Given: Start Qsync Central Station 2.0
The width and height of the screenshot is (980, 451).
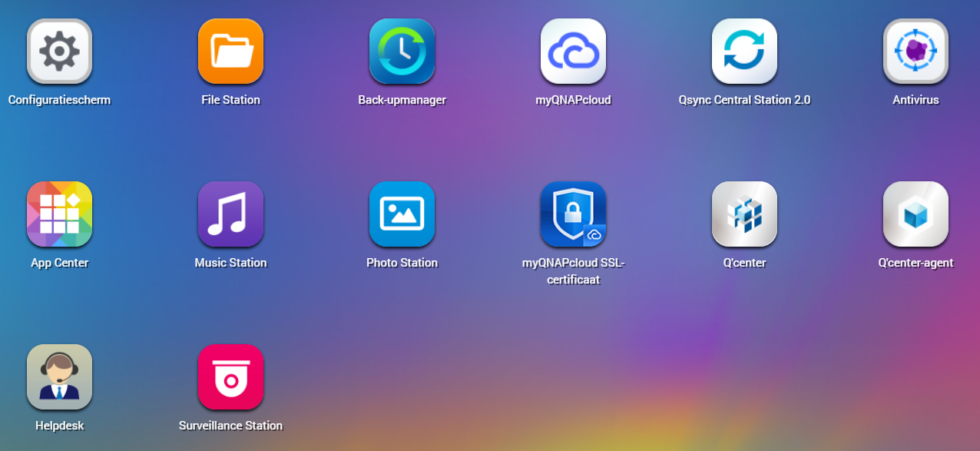Looking at the screenshot, I should (744, 51).
